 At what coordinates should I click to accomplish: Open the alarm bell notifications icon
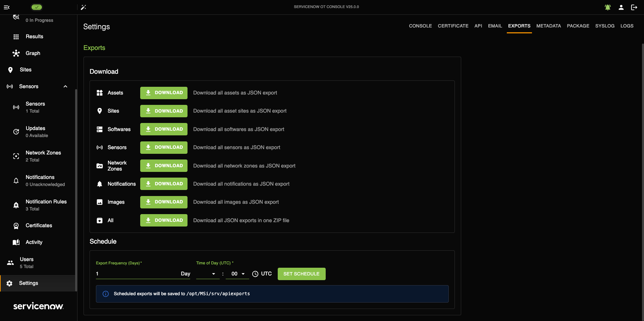pos(608,7)
